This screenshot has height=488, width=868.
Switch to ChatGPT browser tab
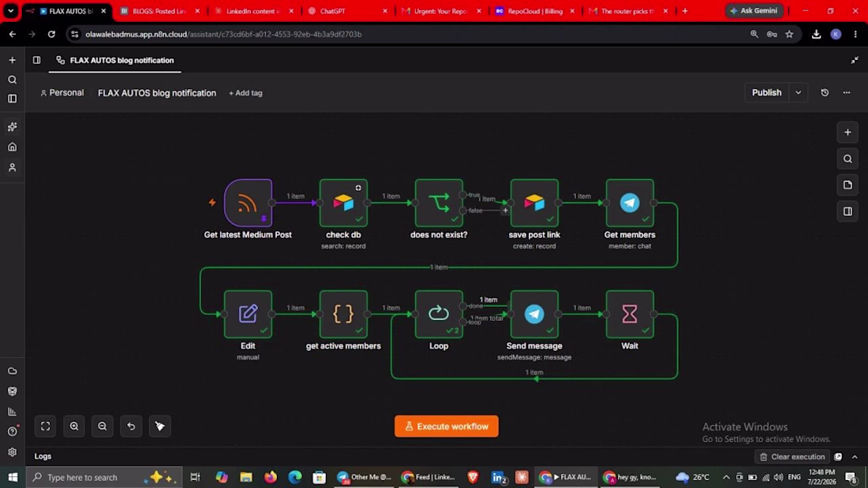(346, 11)
